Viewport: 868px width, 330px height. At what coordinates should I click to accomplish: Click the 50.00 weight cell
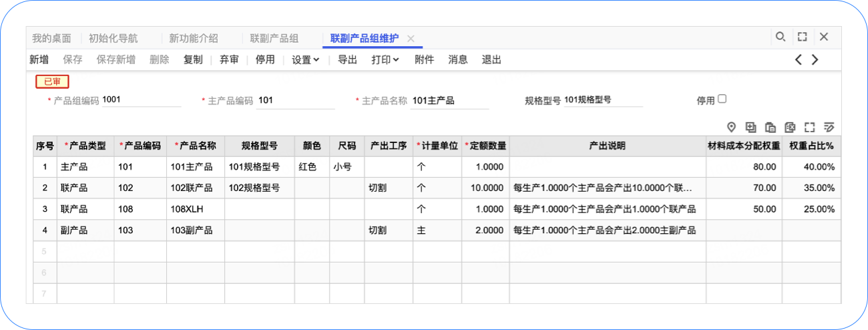pos(744,209)
